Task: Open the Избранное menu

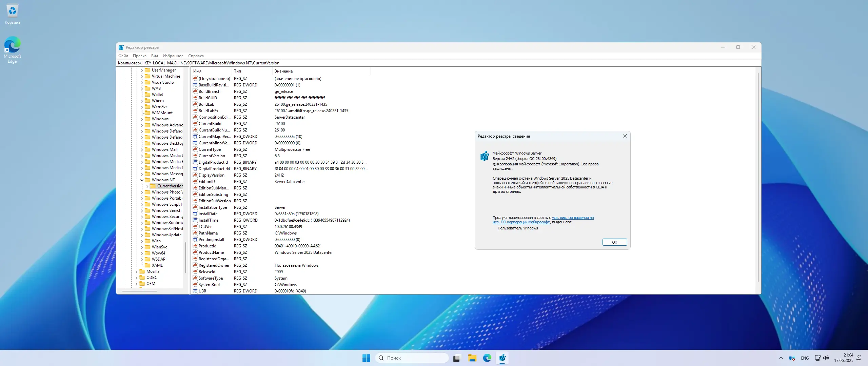Action: tap(173, 56)
